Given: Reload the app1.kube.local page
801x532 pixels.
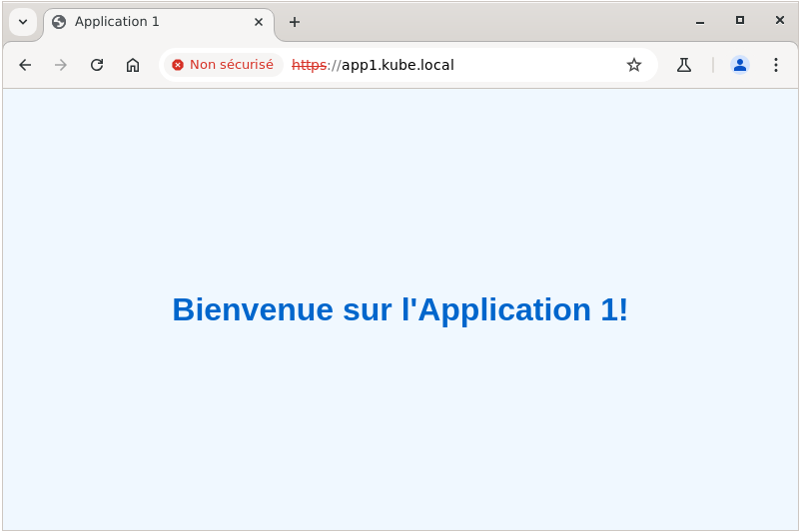Looking at the screenshot, I should point(97,65).
